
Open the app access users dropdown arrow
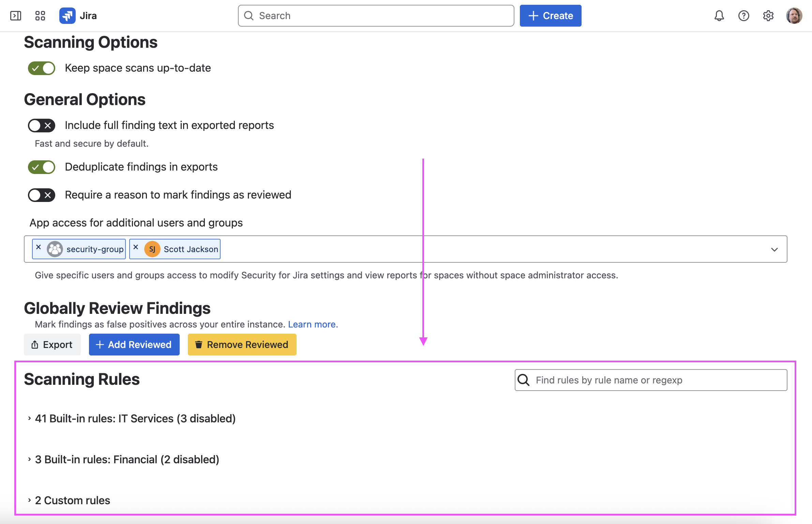tap(774, 249)
